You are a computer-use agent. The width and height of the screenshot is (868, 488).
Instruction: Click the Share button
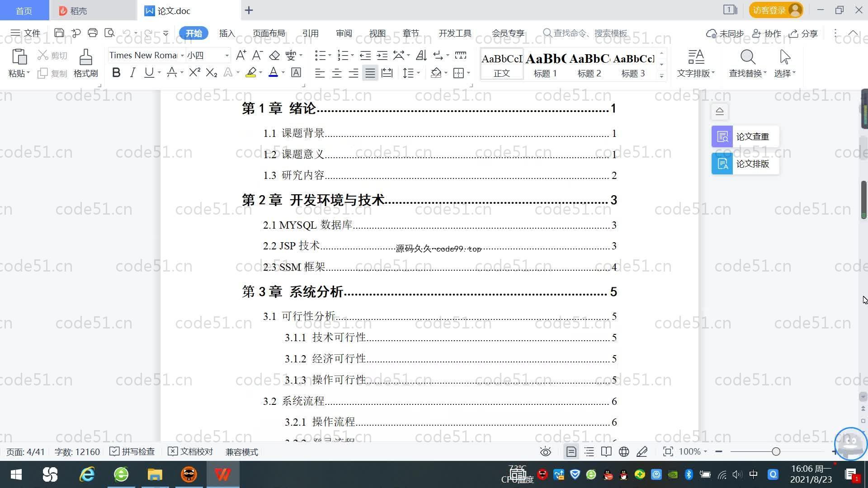tap(803, 33)
